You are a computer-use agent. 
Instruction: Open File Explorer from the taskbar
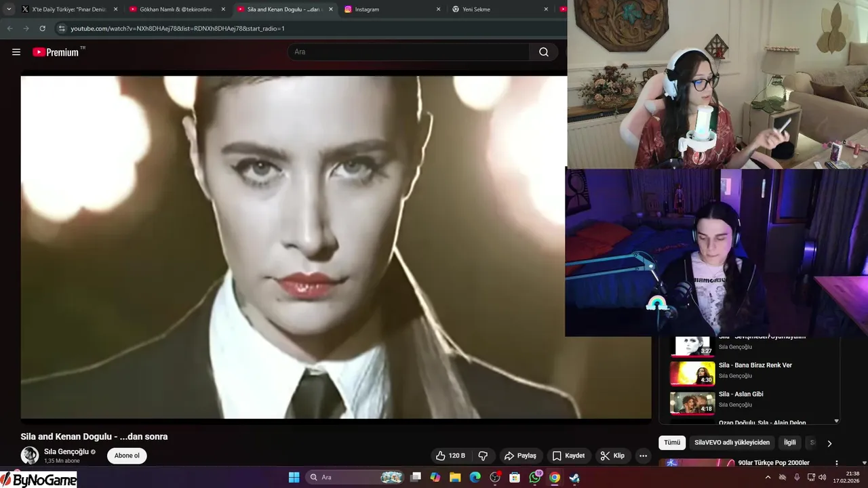pos(455,477)
